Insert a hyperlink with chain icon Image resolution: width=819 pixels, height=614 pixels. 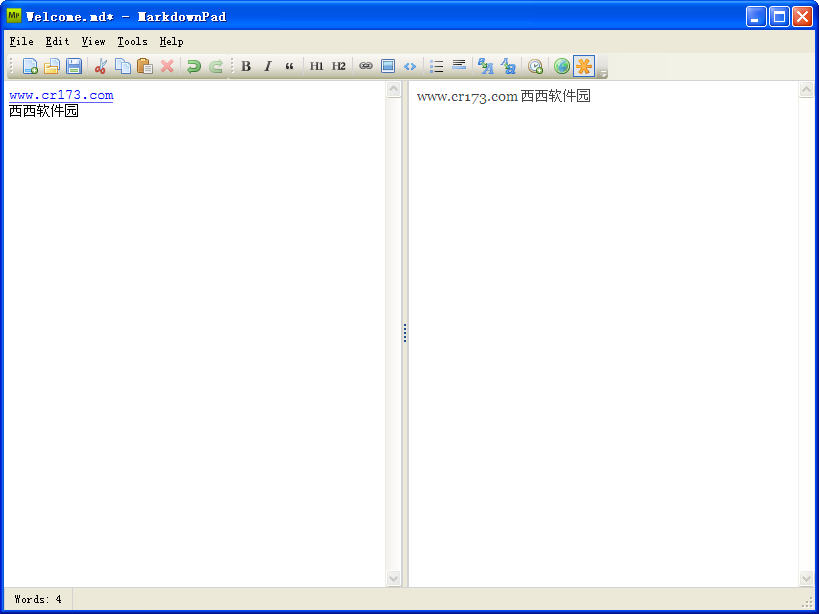[x=366, y=66]
